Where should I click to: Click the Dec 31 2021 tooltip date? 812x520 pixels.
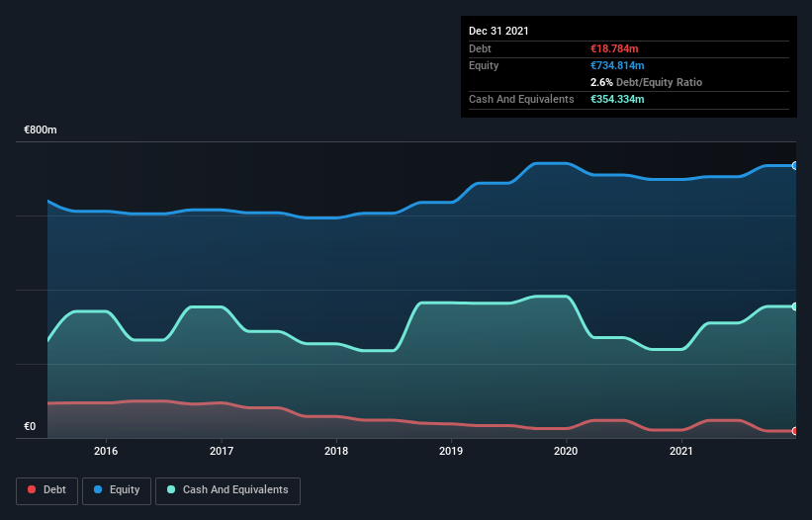498,31
